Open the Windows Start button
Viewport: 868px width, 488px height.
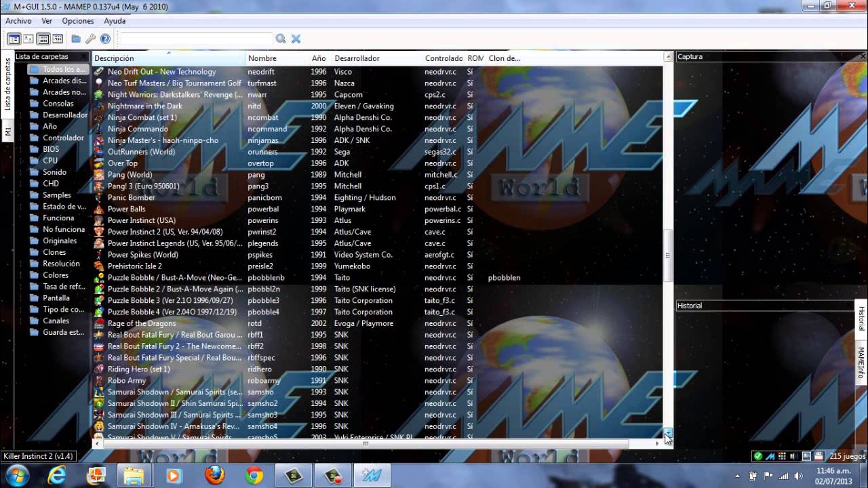coord(17,475)
